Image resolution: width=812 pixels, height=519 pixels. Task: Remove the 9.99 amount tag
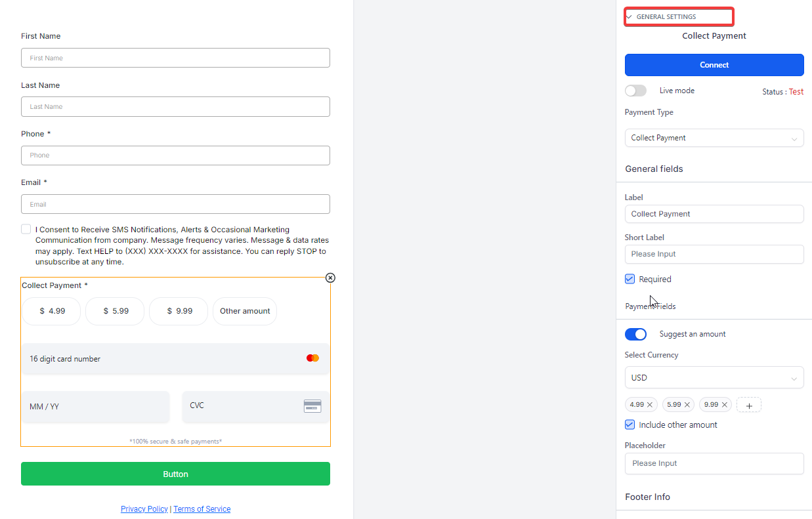point(725,405)
